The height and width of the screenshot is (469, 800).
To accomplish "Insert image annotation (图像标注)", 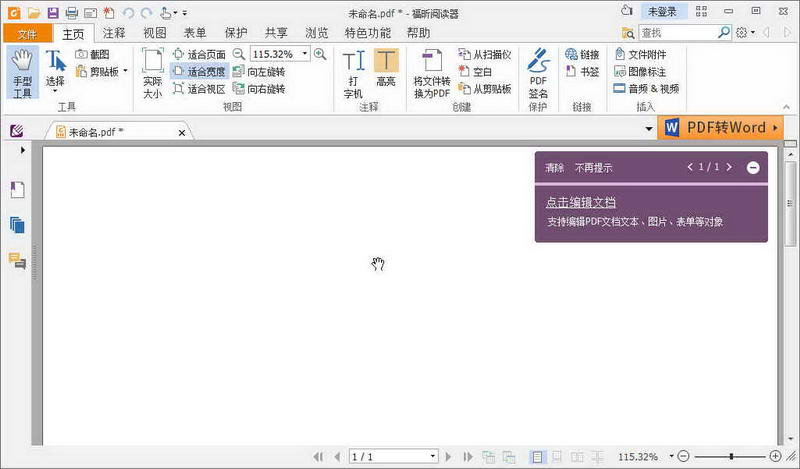I will point(640,71).
